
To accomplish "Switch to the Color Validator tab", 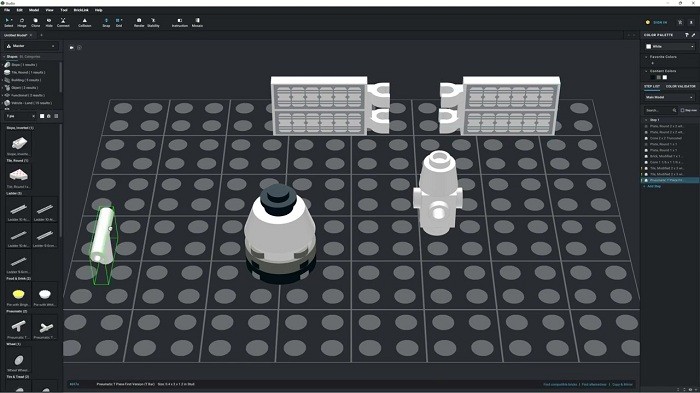I will [x=680, y=86].
